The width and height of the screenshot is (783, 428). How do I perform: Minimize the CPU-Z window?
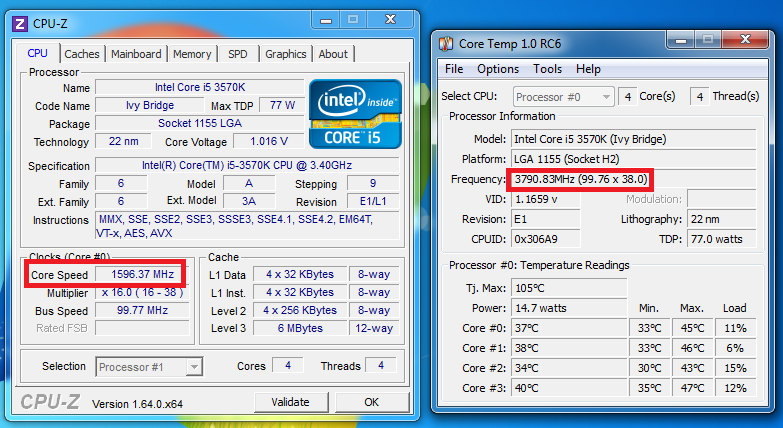click(326, 20)
